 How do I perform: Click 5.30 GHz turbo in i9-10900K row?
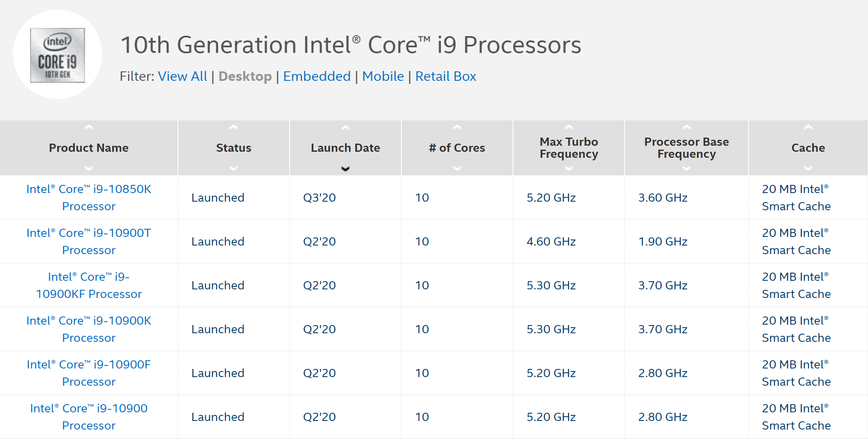551,329
